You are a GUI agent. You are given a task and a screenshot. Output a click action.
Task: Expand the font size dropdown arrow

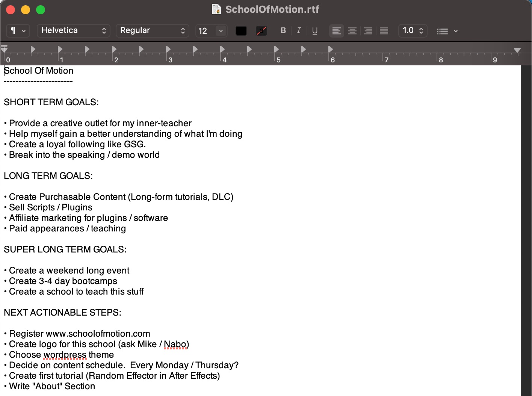[221, 31]
